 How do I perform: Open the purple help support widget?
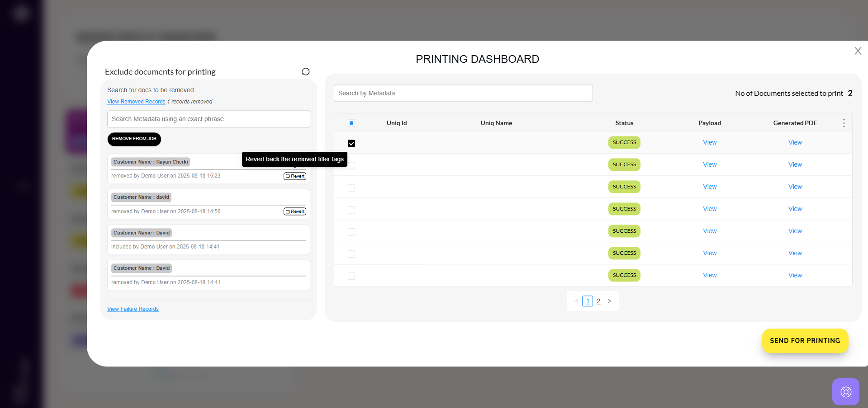(x=845, y=391)
